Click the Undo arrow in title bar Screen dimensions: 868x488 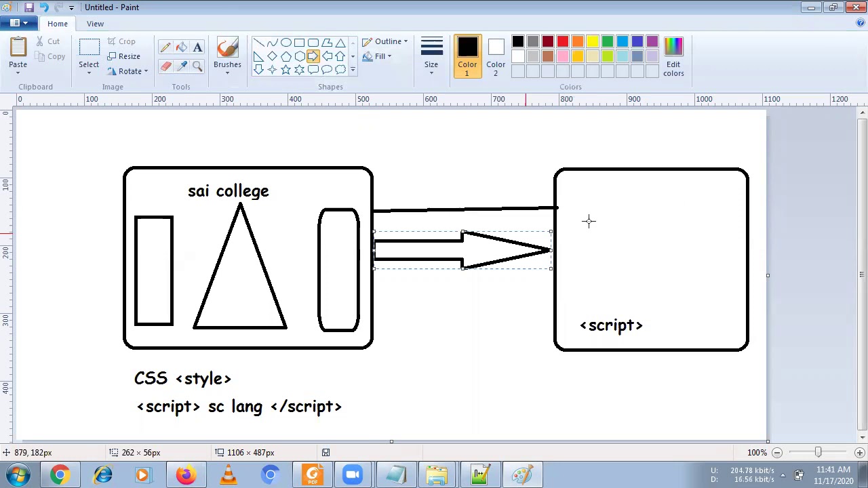click(x=43, y=7)
